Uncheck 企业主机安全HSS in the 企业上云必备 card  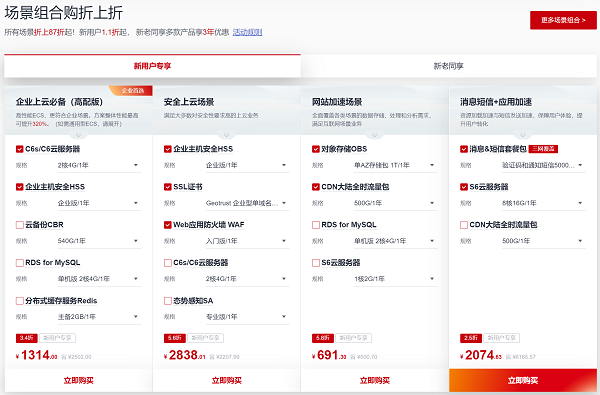pos(20,187)
